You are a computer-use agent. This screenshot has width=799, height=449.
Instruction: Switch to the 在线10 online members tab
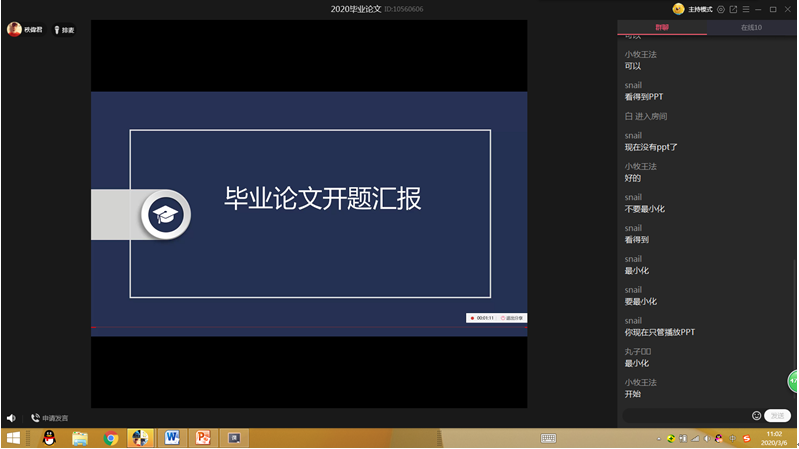(751, 27)
